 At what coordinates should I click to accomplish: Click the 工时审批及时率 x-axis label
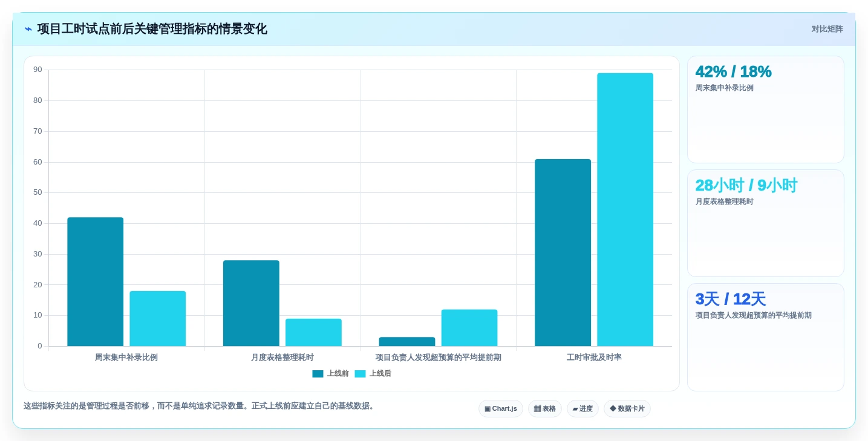594,358
